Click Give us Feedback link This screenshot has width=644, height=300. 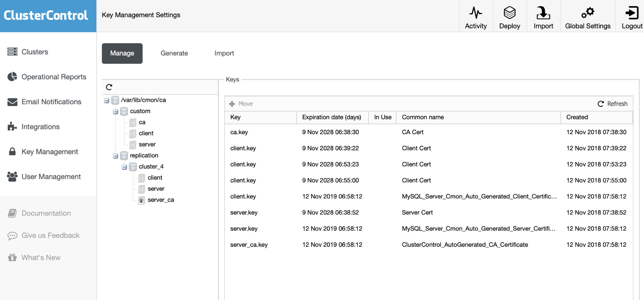(51, 235)
